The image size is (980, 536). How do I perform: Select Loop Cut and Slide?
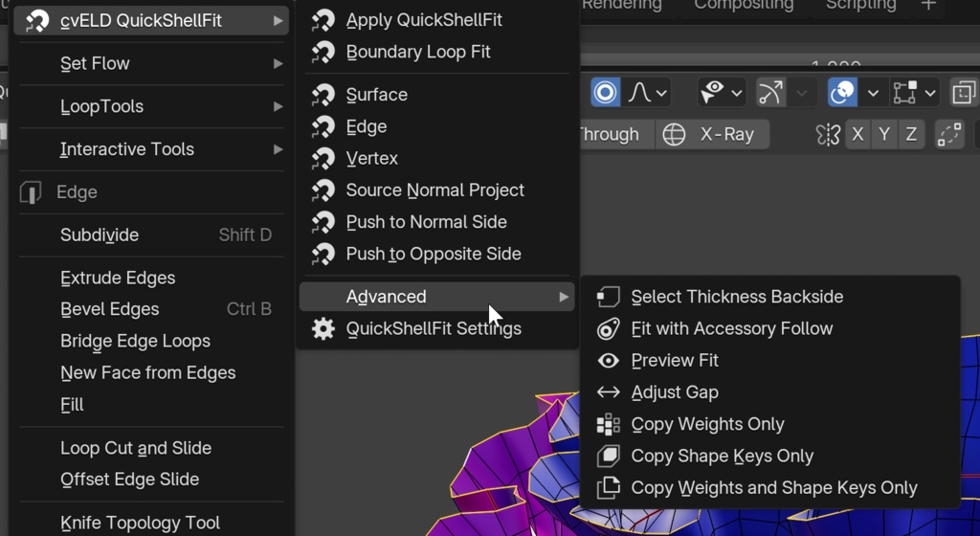[152, 448]
